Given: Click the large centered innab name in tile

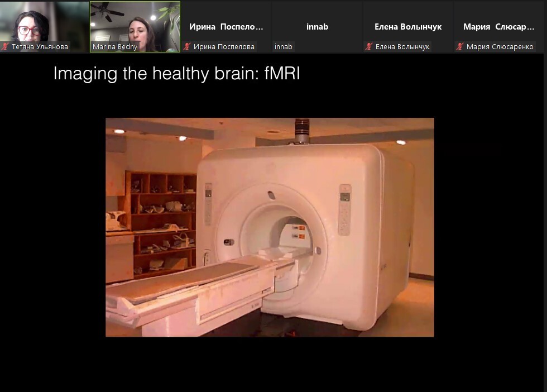Looking at the screenshot, I should (317, 27).
